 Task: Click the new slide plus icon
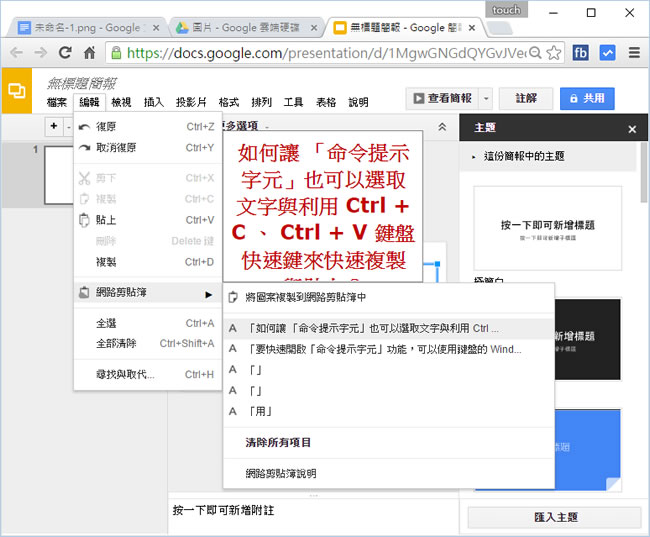(53, 127)
